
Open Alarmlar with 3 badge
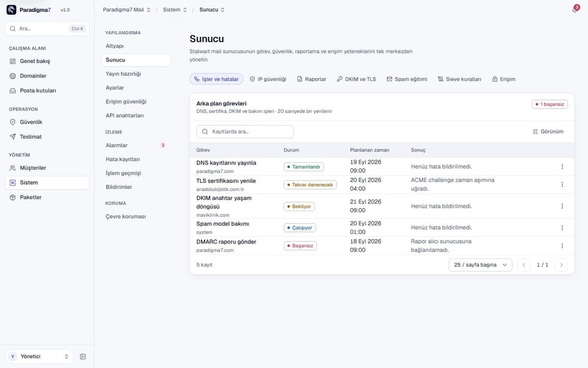coord(136,145)
